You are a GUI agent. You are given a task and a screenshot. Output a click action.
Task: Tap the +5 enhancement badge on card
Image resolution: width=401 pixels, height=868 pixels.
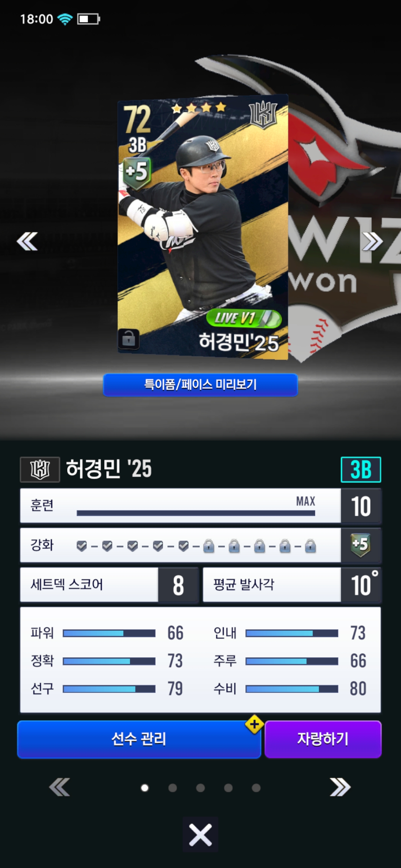coord(137,172)
